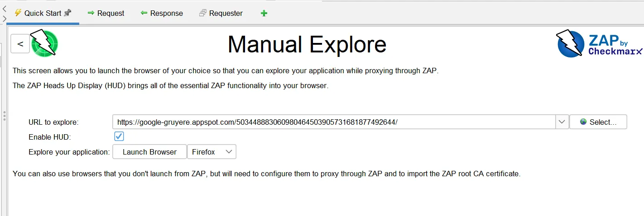This screenshot has height=216, width=644.
Task: Click the green ZAP radar logo
Action: click(x=44, y=43)
